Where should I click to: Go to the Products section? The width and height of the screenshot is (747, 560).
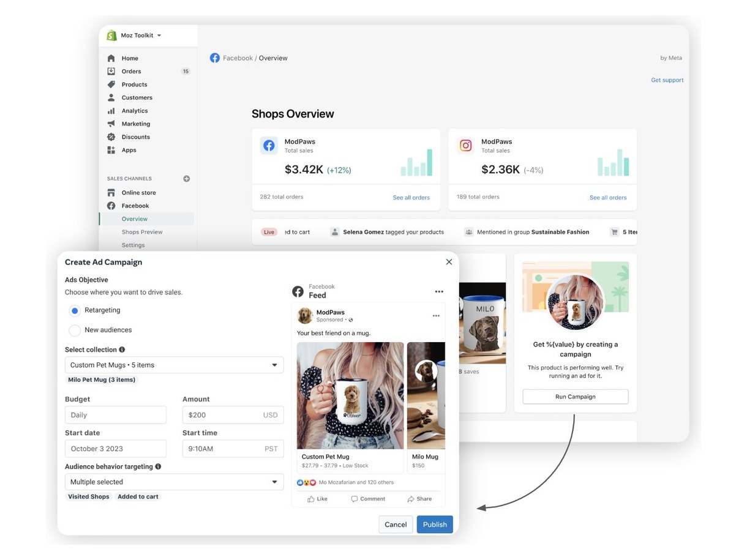tap(134, 84)
